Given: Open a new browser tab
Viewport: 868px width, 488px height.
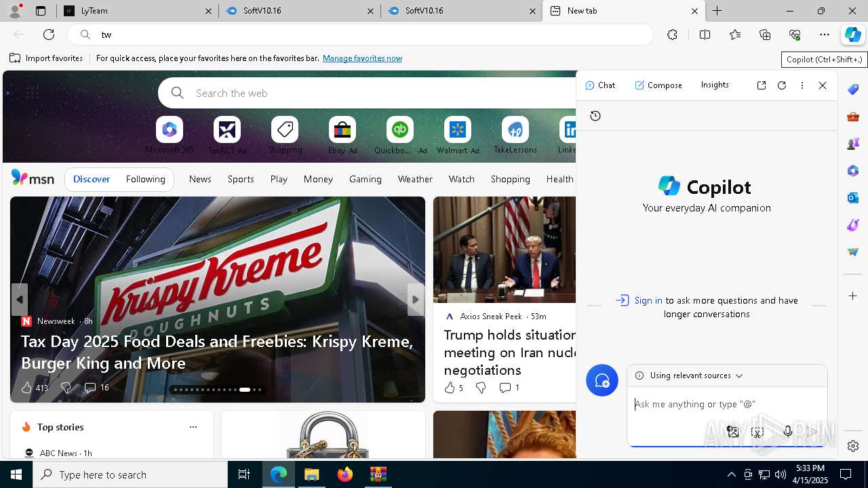Looking at the screenshot, I should point(717,11).
